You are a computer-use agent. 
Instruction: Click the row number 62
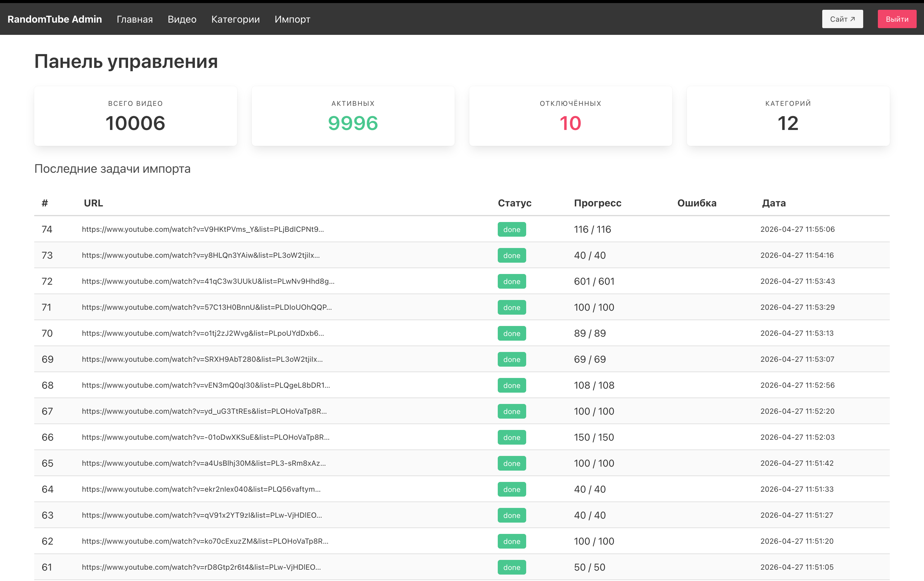[47, 541]
